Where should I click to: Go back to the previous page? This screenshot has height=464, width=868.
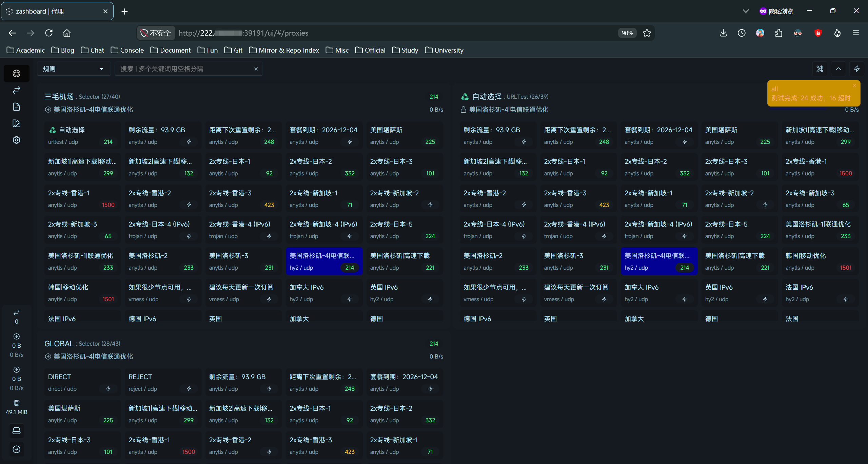pos(12,33)
